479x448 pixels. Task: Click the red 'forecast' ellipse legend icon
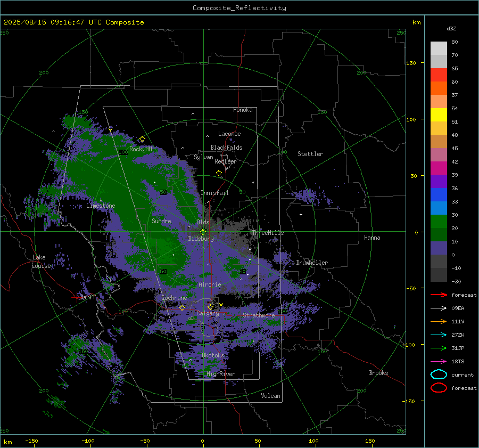[439, 388]
